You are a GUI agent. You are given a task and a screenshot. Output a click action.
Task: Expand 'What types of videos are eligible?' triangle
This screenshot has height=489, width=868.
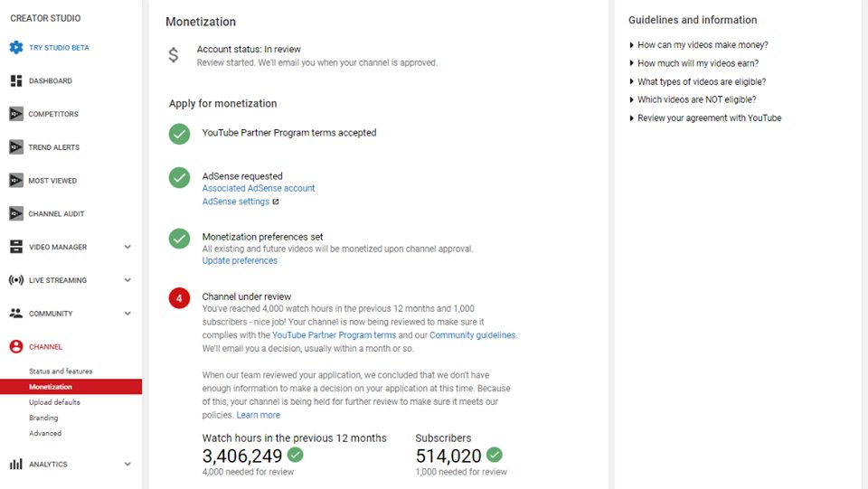(x=632, y=81)
